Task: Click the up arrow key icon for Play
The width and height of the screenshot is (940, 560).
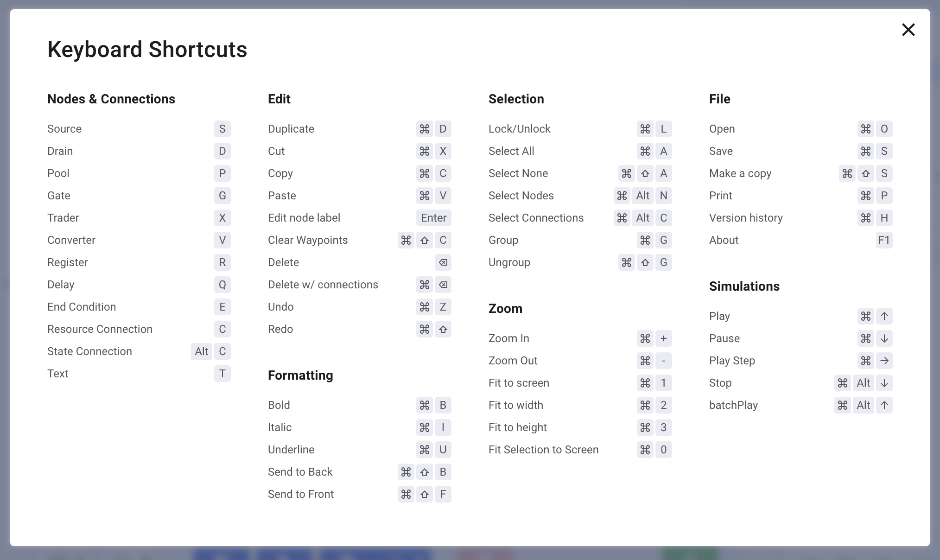Action: coord(884,316)
